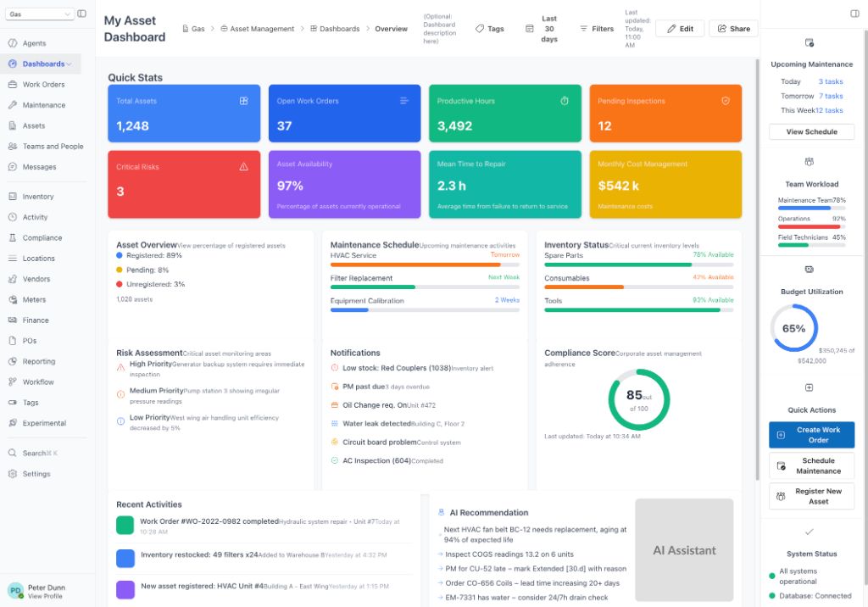This screenshot has width=868, height=607.
Task: Click the Create Work Order button
Action: click(811, 434)
